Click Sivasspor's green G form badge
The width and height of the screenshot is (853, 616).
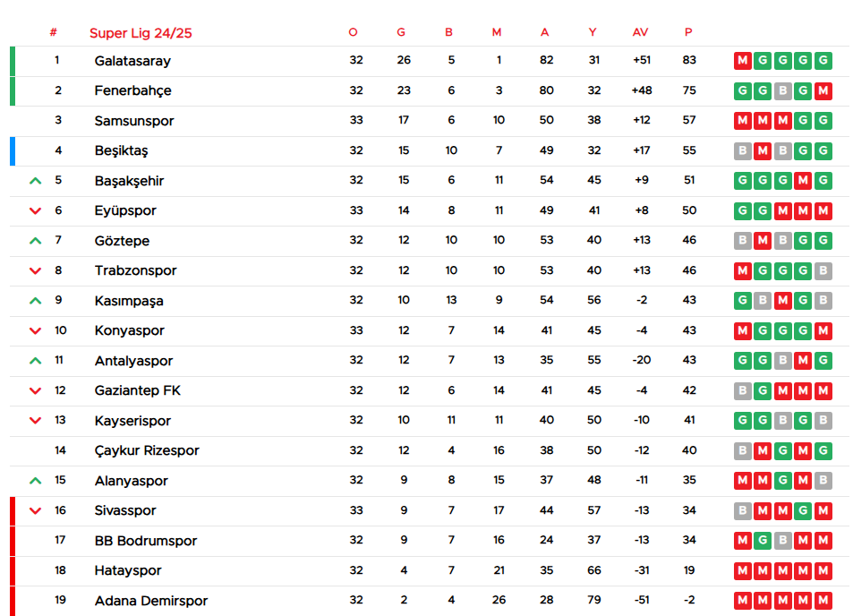803,510
